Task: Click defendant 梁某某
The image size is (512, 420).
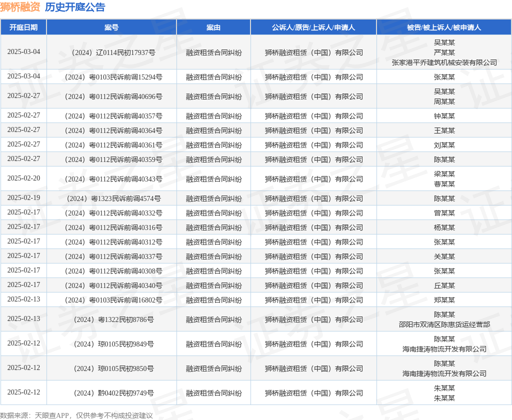Action: click(444, 174)
